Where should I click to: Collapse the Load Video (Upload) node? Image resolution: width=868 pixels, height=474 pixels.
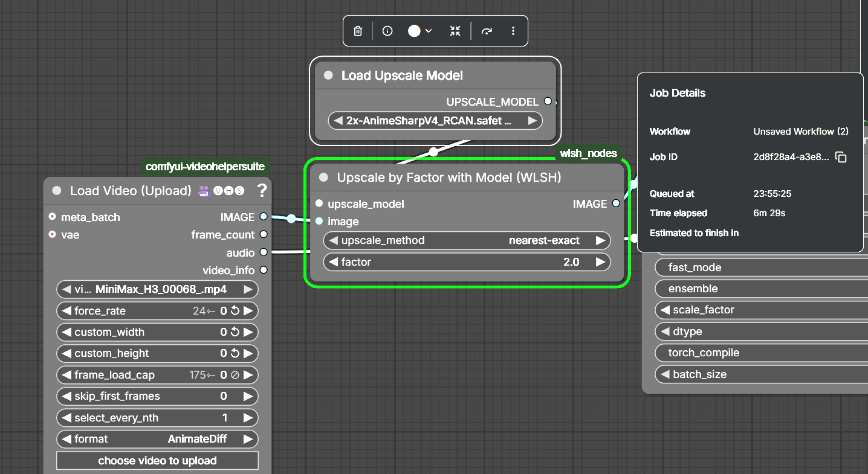[x=57, y=191]
